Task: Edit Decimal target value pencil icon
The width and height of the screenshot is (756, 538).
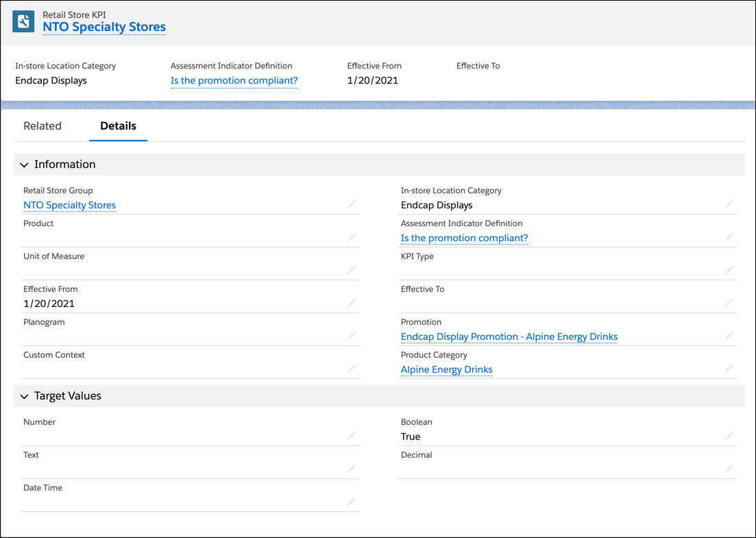Action: point(729,469)
